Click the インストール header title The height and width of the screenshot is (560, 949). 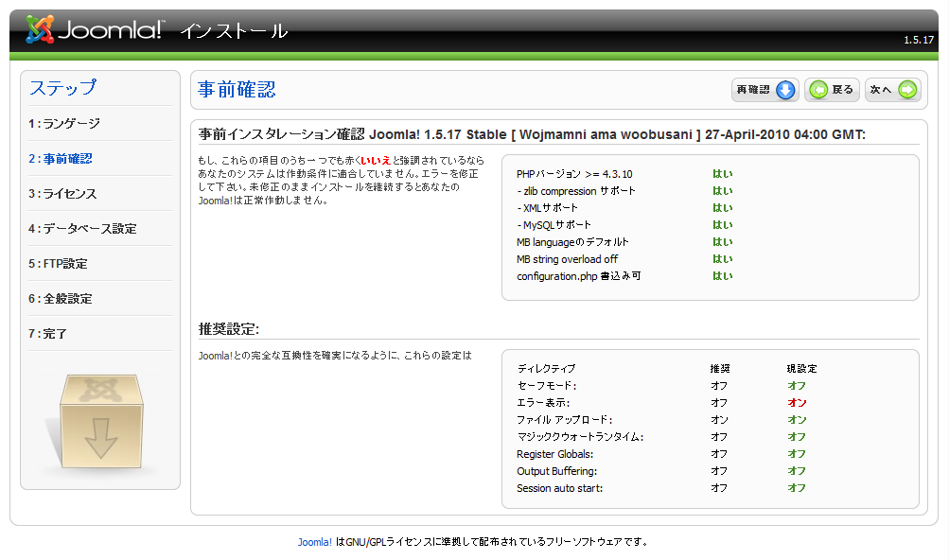coord(234,31)
